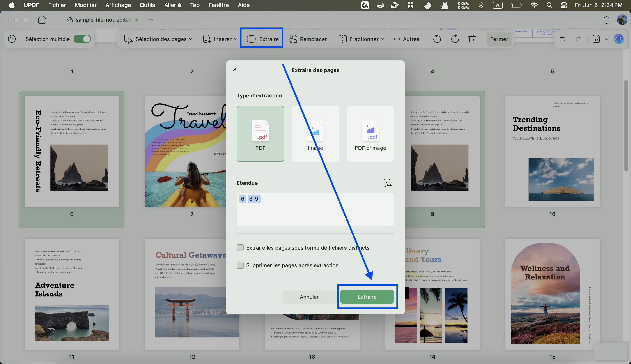This screenshot has width=631, height=364.
Task: Open Spotlight search in menu bar
Action: click(549, 5)
